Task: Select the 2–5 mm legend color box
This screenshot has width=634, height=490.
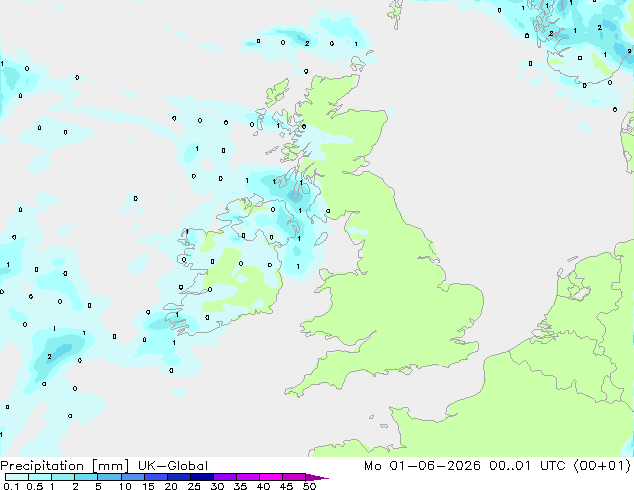Action: (x=87, y=477)
